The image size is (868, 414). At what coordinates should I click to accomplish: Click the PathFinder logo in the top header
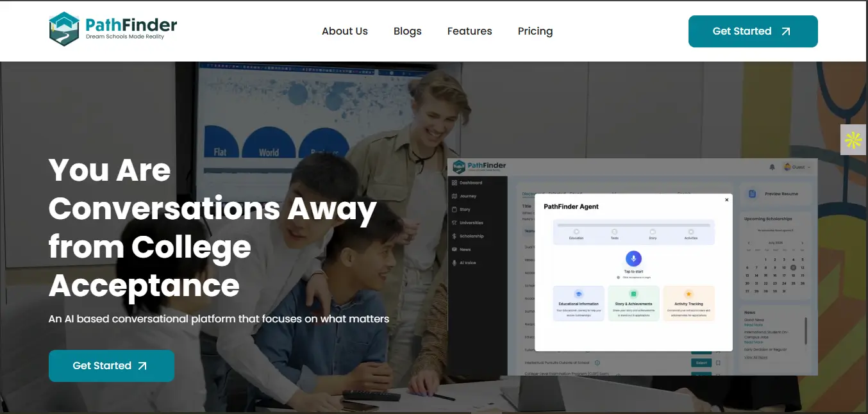[x=113, y=29]
